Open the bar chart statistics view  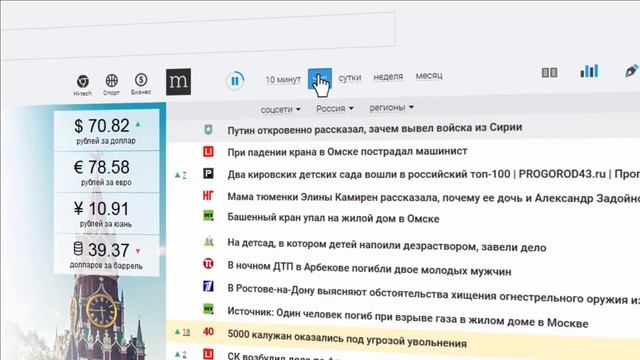[589, 71]
